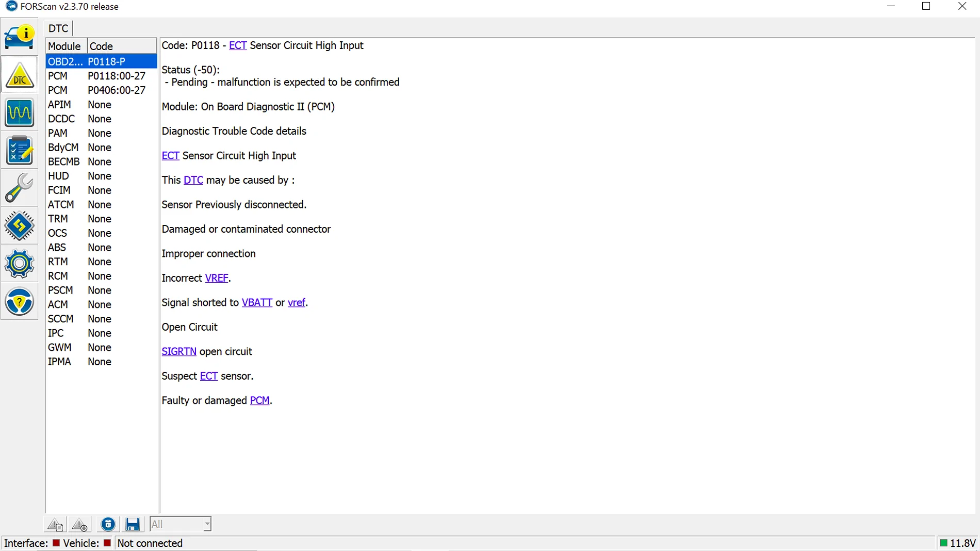This screenshot has height=551, width=980.
Task: Select the PCM P0118:00-27 row
Action: 101,76
